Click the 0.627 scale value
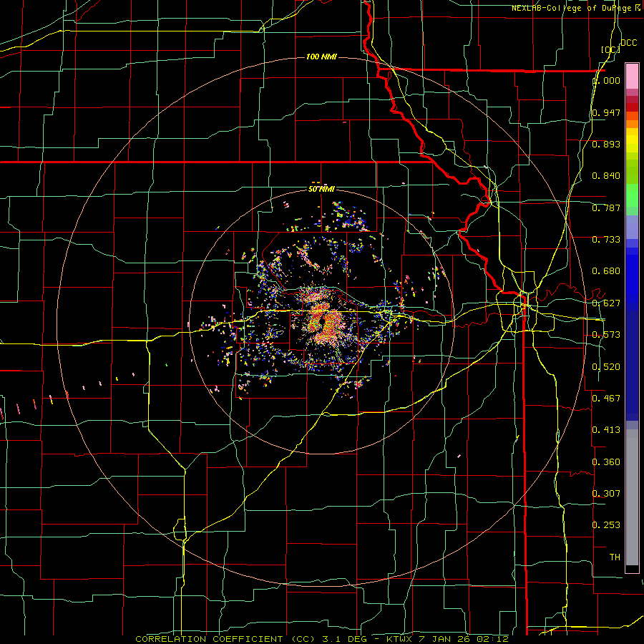Viewport: 644px width, 644px height. click(x=606, y=303)
